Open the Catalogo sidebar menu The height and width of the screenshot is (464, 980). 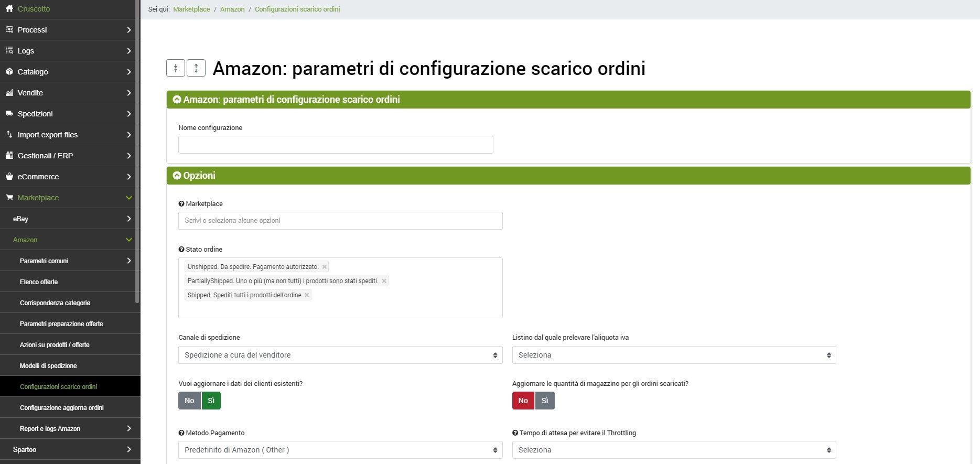68,72
